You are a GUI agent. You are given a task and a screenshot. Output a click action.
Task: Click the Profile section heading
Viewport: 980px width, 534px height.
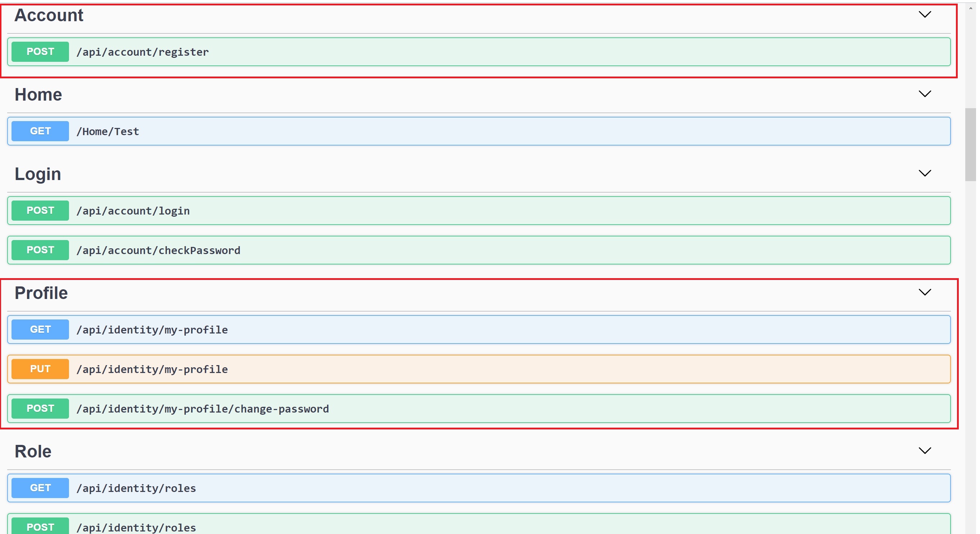[41, 292]
